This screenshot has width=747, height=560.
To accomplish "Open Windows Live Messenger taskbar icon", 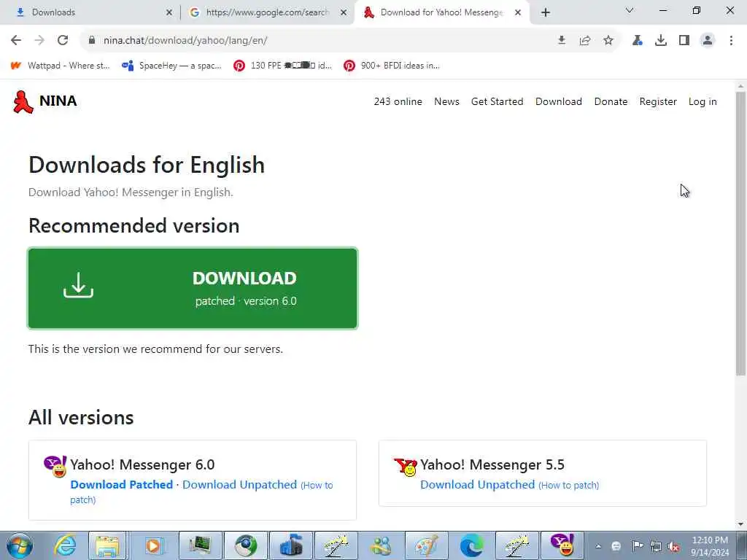I will point(381,545).
